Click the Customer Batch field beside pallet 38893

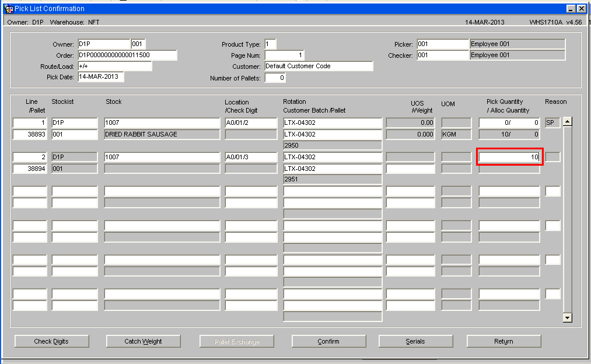333,135
